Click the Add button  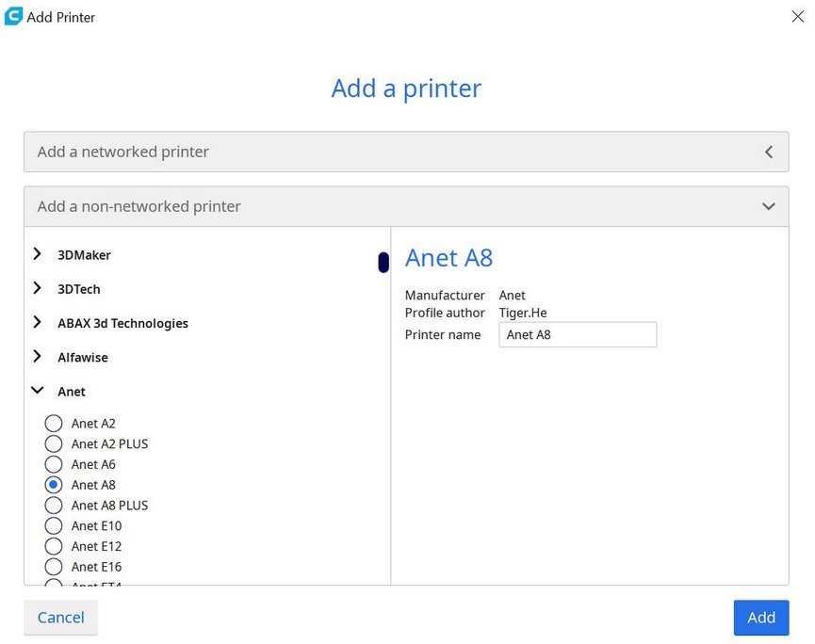(761, 618)
